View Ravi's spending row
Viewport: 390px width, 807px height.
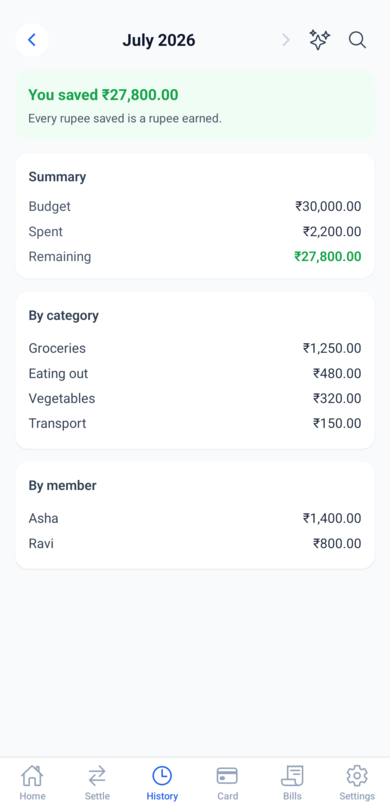click(x=195, y=544)
